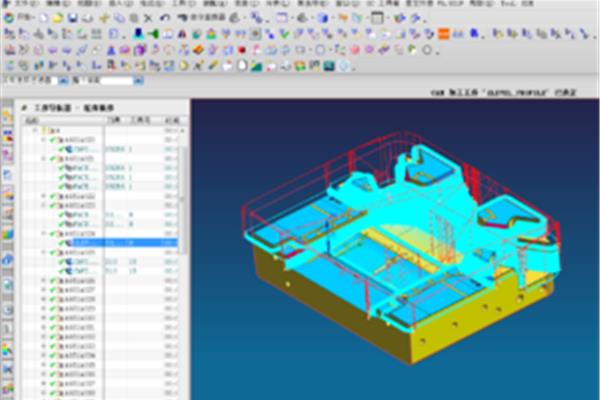Open the blue cloud icon on the left resource bar

pos(8,261)
